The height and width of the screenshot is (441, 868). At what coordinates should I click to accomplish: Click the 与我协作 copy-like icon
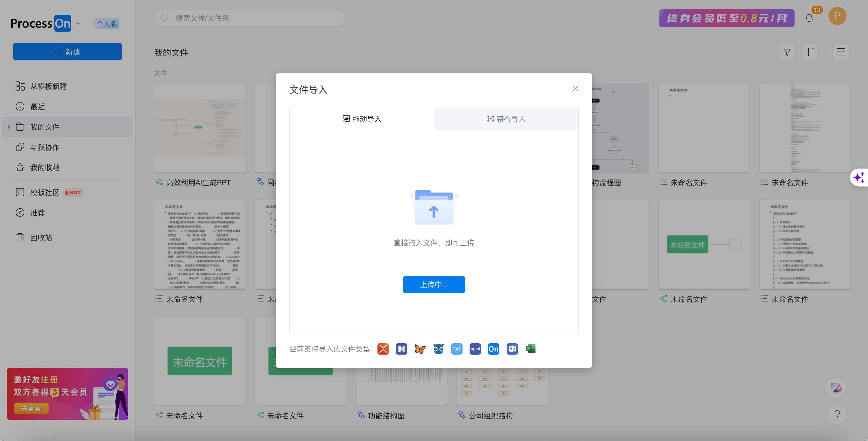click(x=20, y=147)
